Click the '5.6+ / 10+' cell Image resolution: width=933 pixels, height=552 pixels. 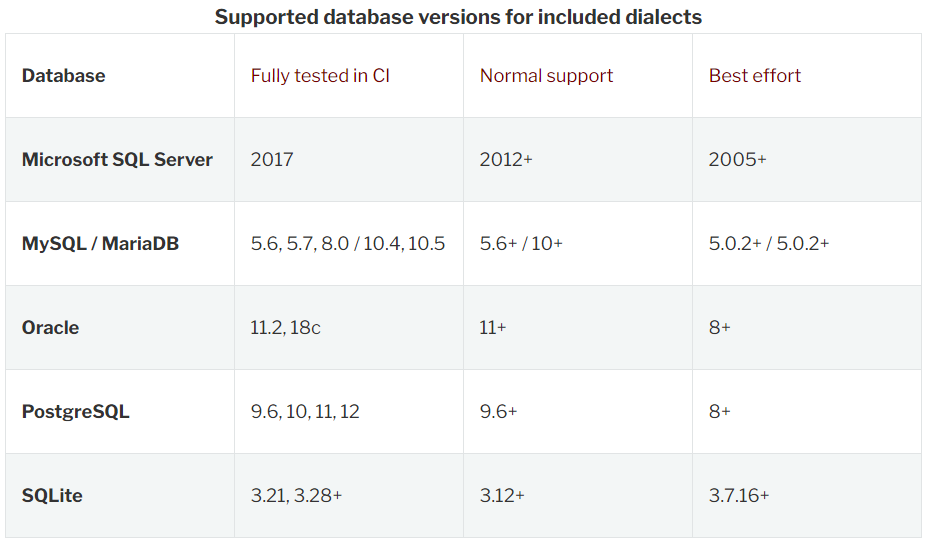click(521, 244)
